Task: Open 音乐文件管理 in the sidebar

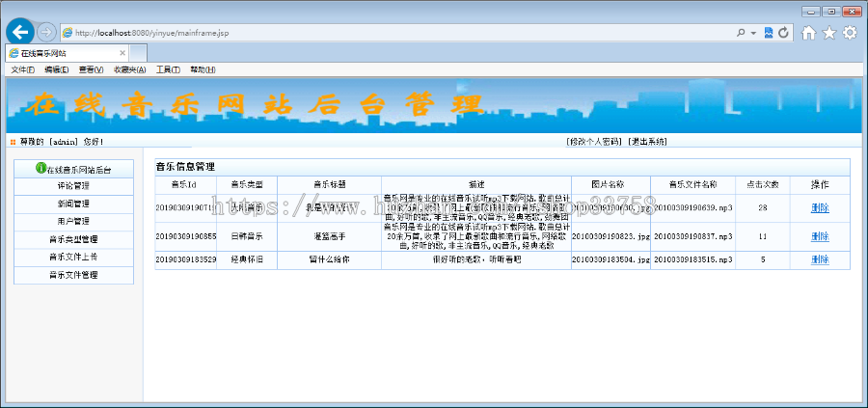Action: click(73, 275)
